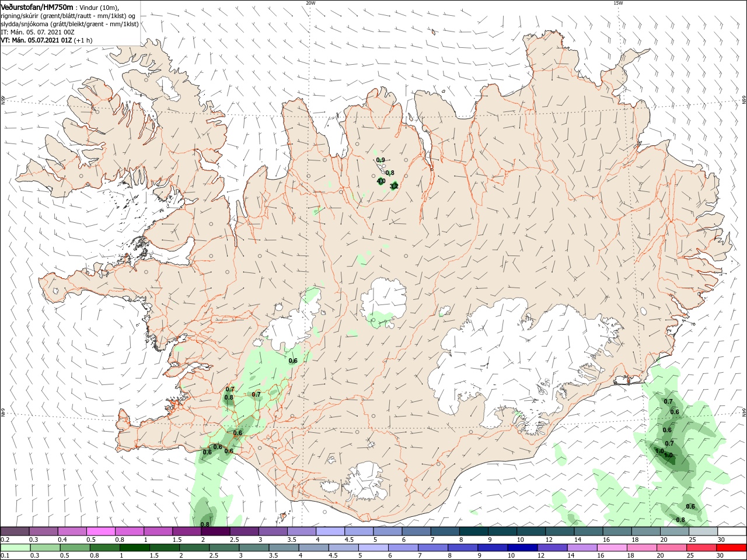Click the '0.9' precipitation value on the map

(381, 160)
